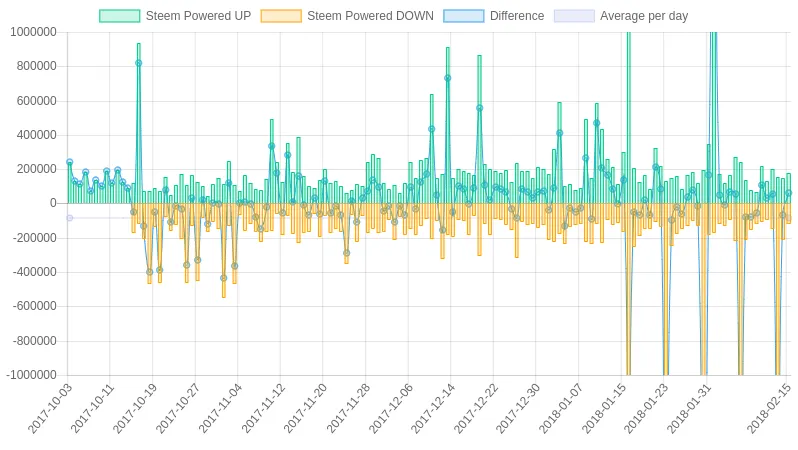Click the 1000000 y-axis label
The width and height of the screenshot is (798, 450).
(33, 32)
